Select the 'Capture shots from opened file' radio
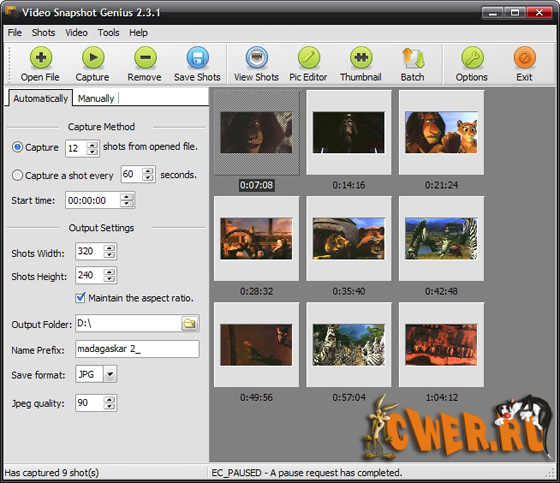 [x=17, y=147]
